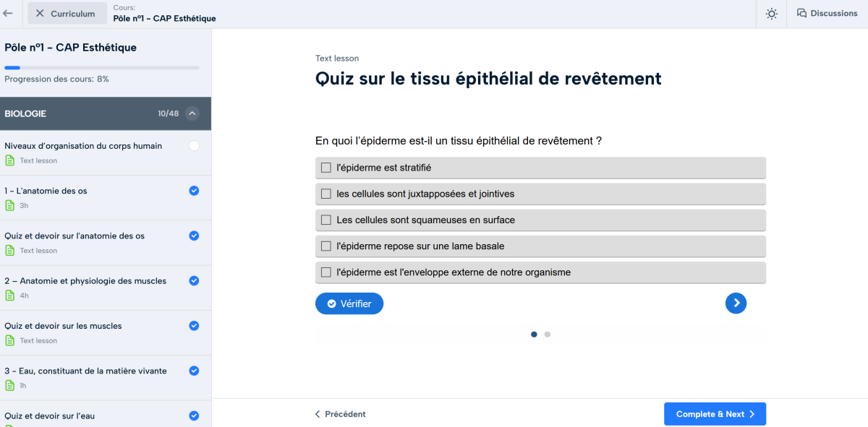The image size is (868, 427).
Task: Jump to second quiz page dot
Action: [x=548, y=335]
